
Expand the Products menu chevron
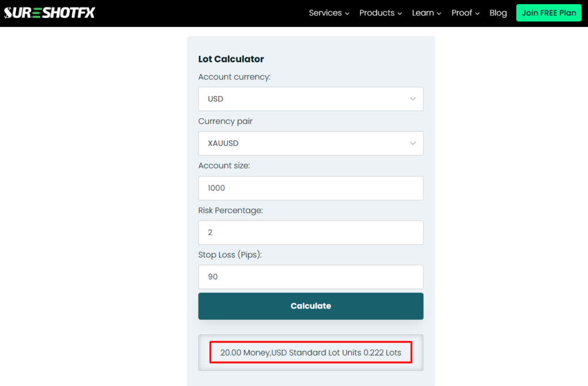400,13
